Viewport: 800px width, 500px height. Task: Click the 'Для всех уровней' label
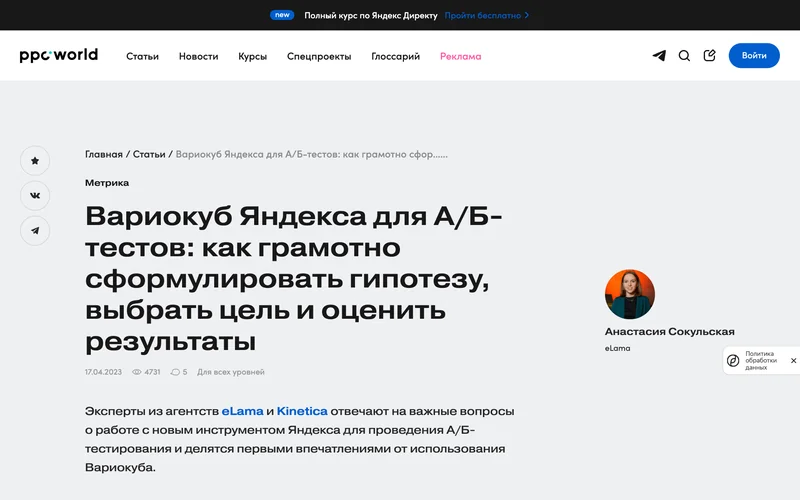point(231,372)
